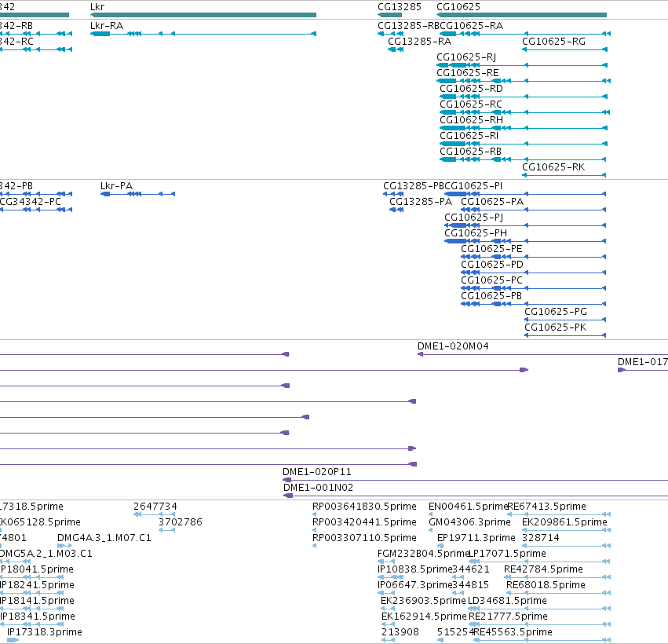Viewport: 668px width, 644px height.
Task: Click the CG34342-PC protein label
Action: (30, 202)
